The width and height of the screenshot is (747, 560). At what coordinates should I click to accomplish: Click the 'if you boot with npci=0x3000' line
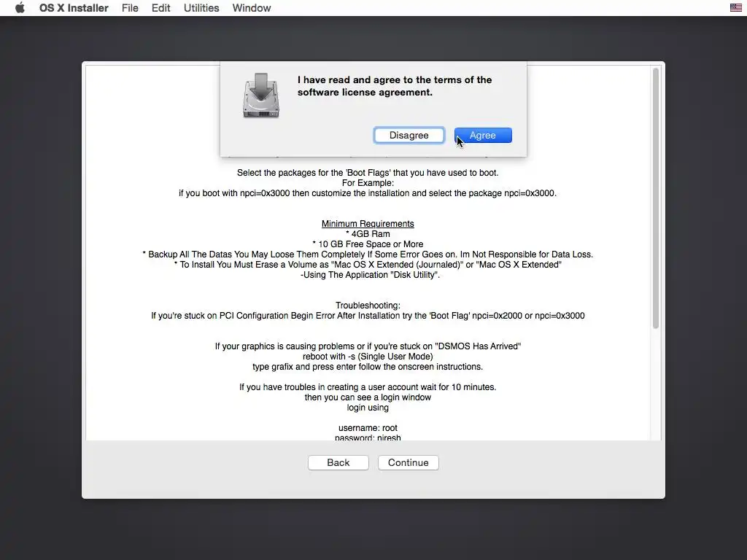[368, 193]
